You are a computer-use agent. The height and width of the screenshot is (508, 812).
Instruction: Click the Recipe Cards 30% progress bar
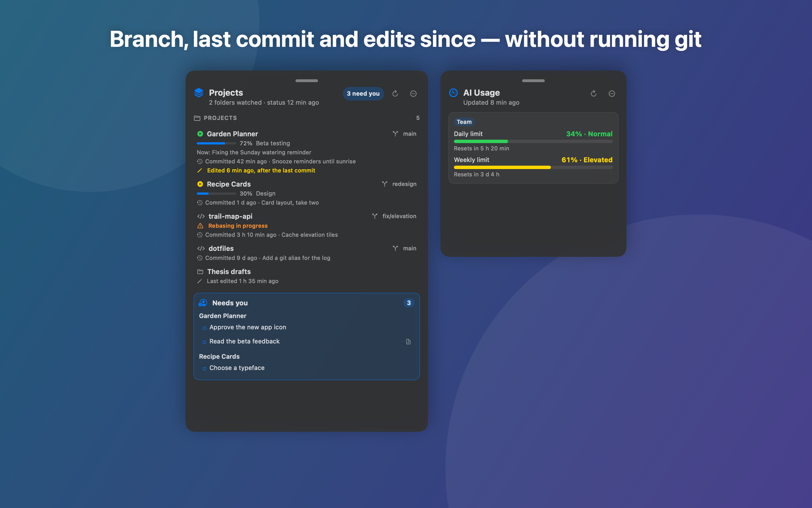click(217, 194)
